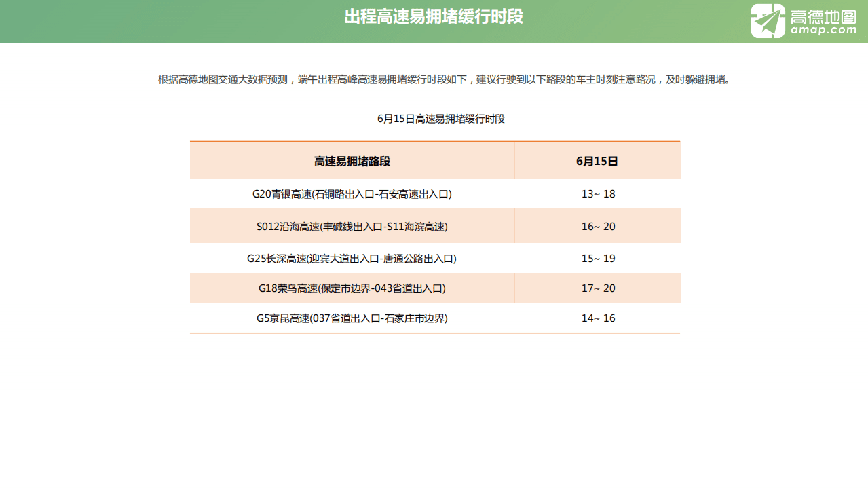Image resolution: width=868 pixels, height=488 pixels.
Task: Click the 14~ 16 time value
Action: click(x=597, y=318)
